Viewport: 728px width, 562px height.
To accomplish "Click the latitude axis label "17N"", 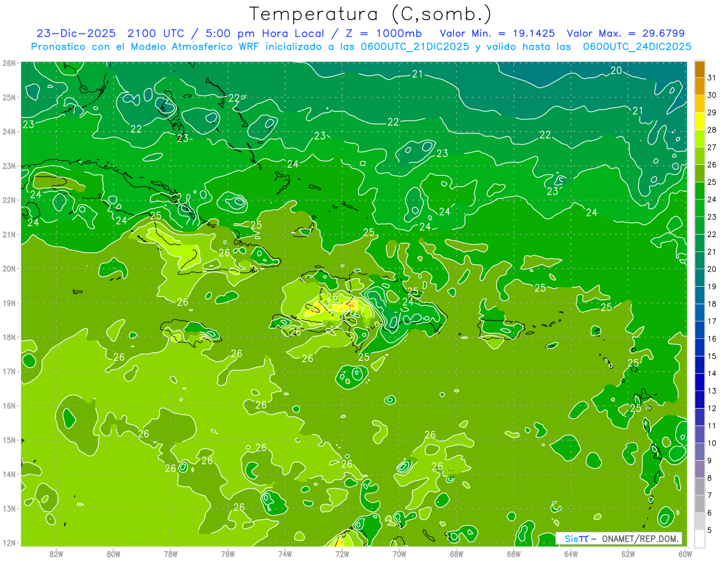I will [x=8, y=371].
